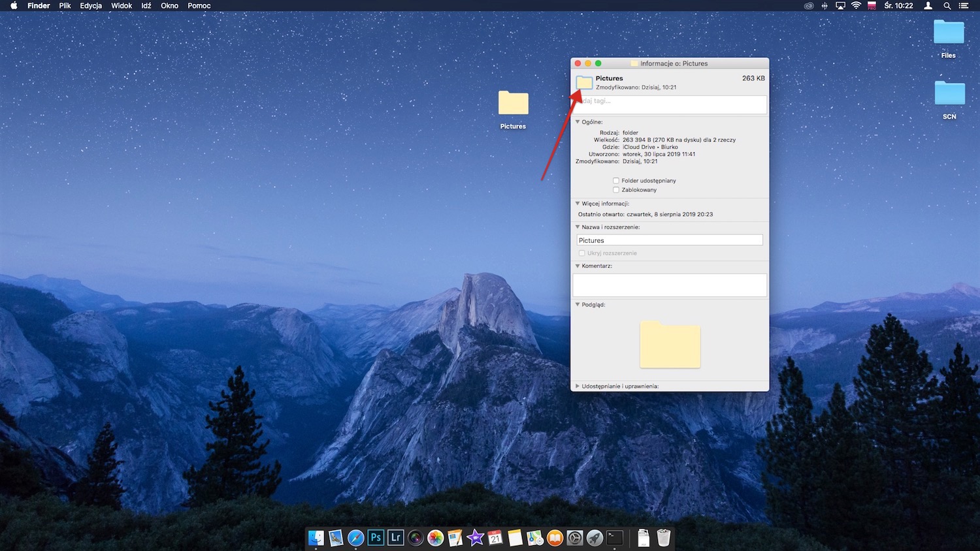Enable the Folder udostępniany checkbox

(615, 180)
